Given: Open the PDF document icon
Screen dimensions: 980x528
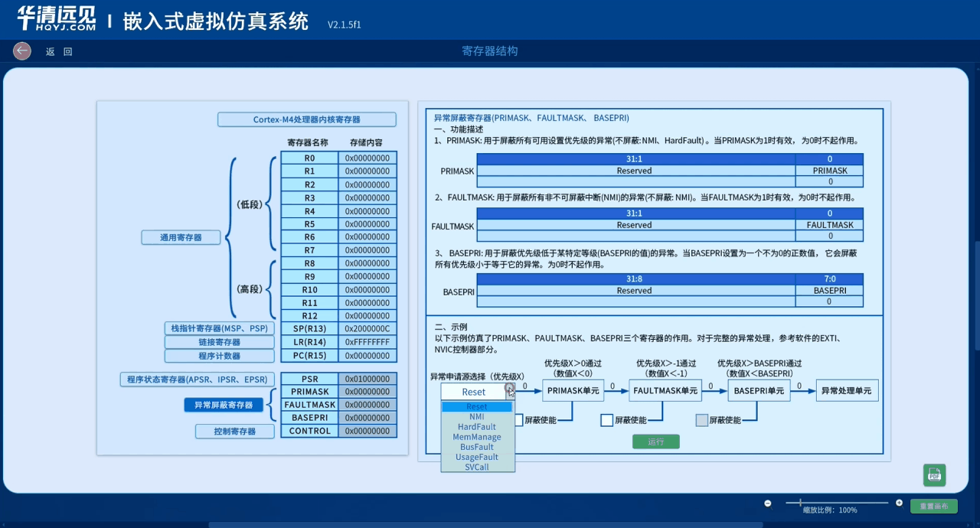Looking at the screenshot, I should tap(934, 475).
